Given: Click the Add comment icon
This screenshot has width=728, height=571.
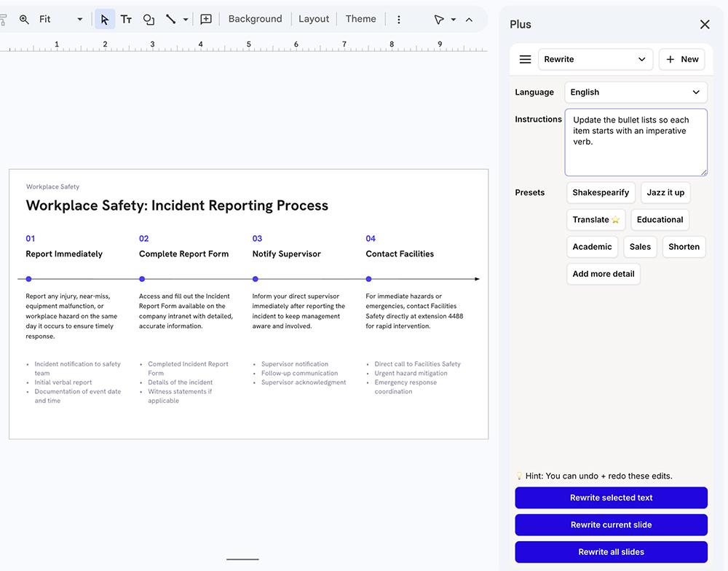Looking at the screenshot, I should coord(206,19).
